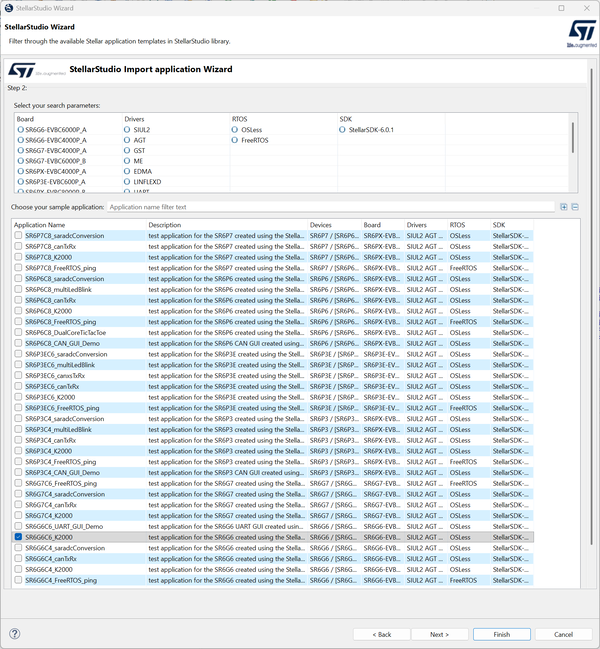The height and width of the screenshot is (649, 600).
Task: Sort by the SDK column header in table
Action: 512,225
